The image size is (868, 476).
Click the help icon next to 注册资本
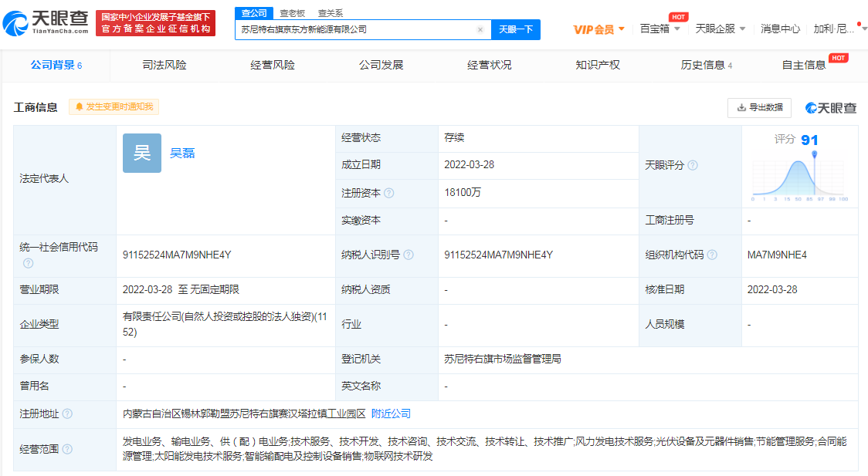[389, 193]
